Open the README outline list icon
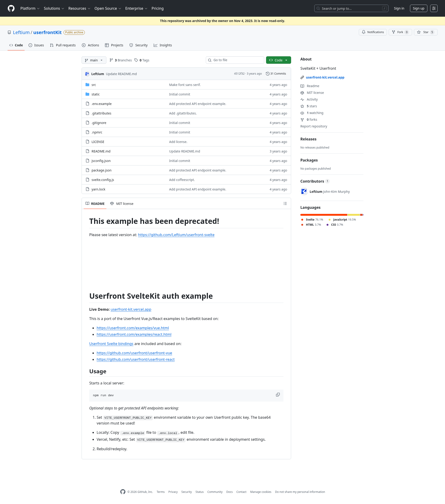 tap(285, 203)
